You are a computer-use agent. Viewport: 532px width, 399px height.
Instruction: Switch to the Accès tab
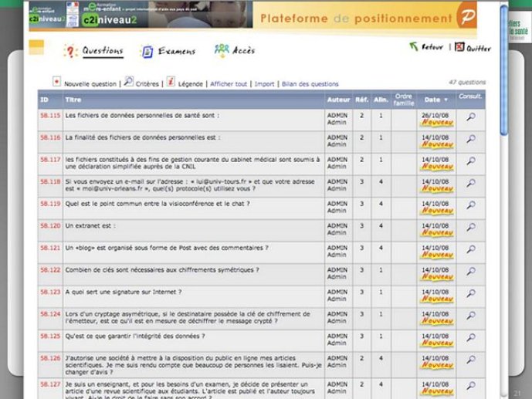tap(243, 51)
